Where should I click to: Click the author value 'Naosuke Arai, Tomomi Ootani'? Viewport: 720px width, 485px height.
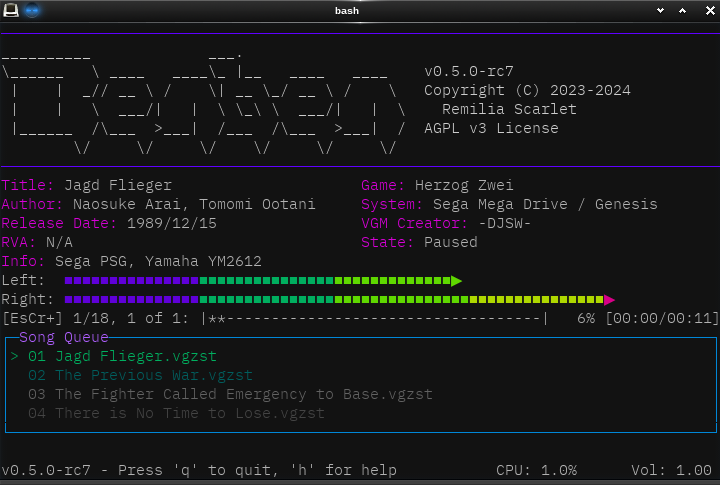[x=194, y=204]
